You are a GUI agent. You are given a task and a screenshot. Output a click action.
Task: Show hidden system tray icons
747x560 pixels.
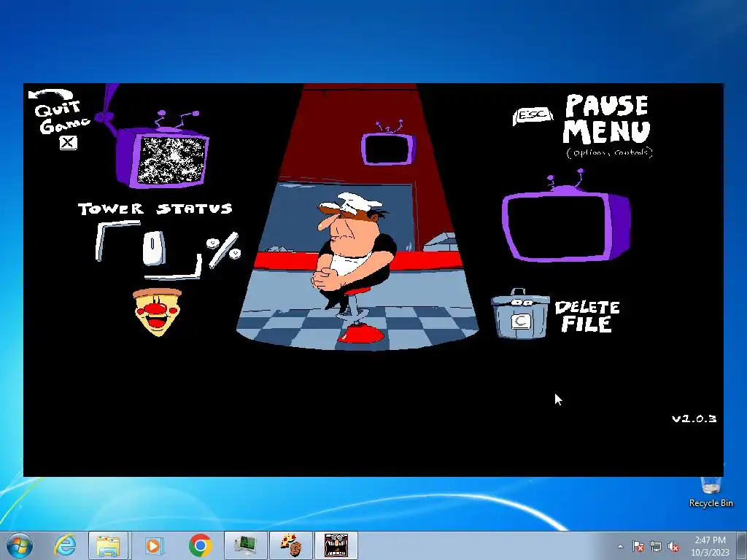(620, 546)
